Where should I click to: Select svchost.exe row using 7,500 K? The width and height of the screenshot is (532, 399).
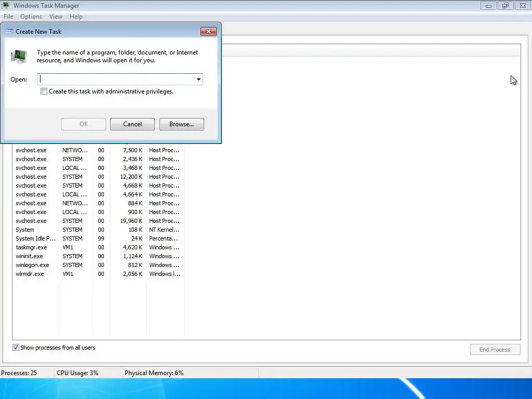(98, 150)
